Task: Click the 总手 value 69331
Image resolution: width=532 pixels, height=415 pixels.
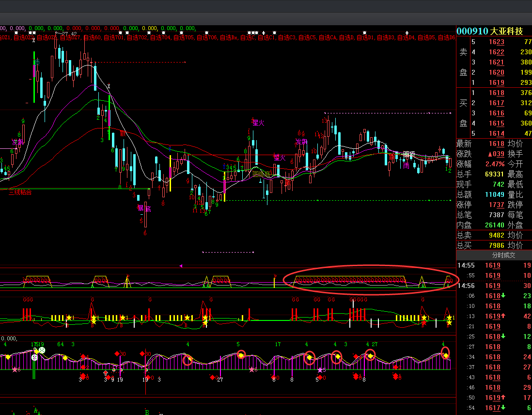Action: 494,174
